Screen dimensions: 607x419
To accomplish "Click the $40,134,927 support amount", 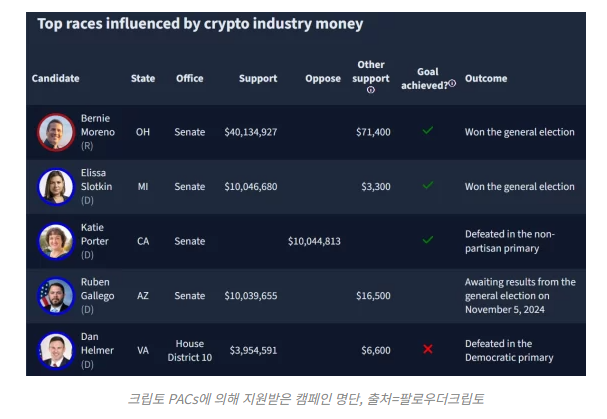I will click(x=251, y=132).
